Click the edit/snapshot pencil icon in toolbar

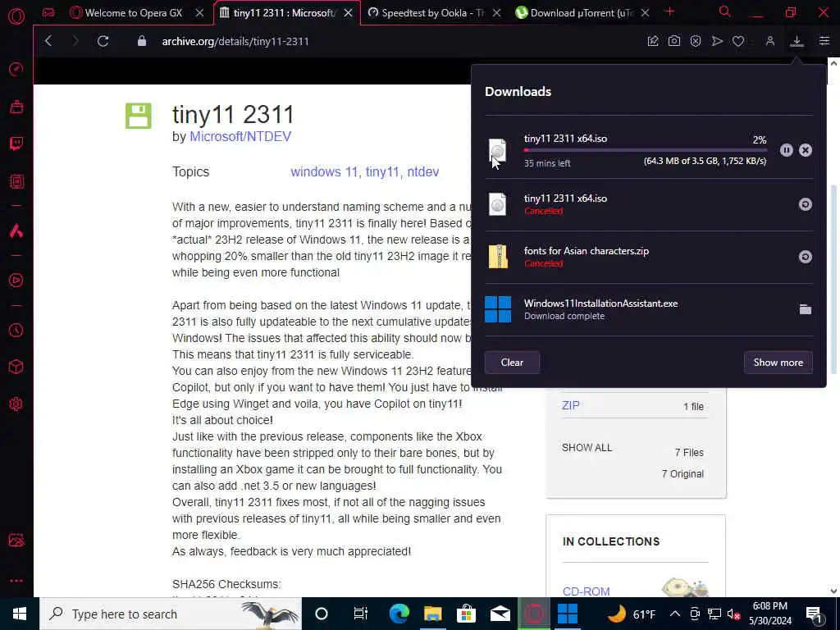(x=652, y=41)
